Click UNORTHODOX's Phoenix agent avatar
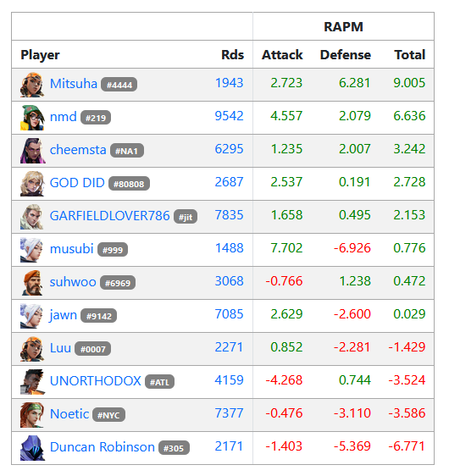This screenshot has width=449, height=476. tap(32, 382)
